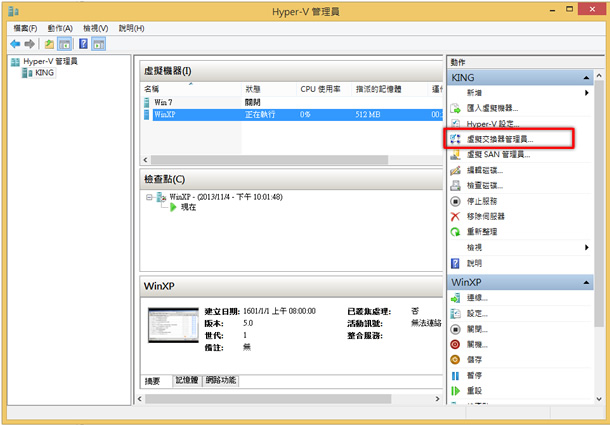Screen dimensions: 610x425
Task: Expand 檢視 submenu in actions pane
Action: (587, 248)
